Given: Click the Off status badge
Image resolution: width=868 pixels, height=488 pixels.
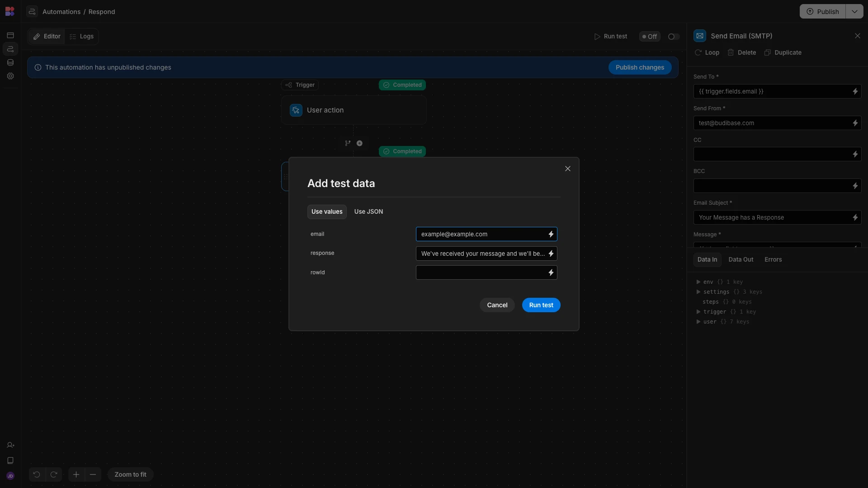Looking at the screenshot, I should coord(650,37).
